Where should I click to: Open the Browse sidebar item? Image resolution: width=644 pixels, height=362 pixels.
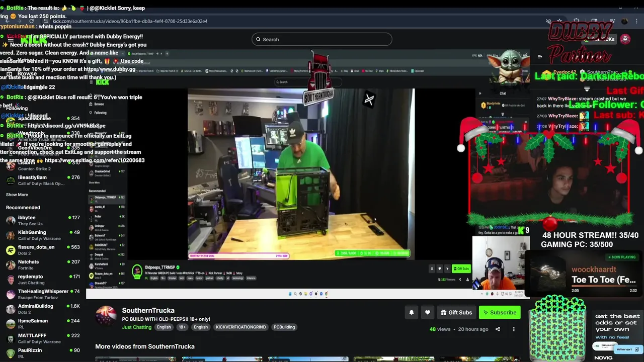tap(27, 73)
